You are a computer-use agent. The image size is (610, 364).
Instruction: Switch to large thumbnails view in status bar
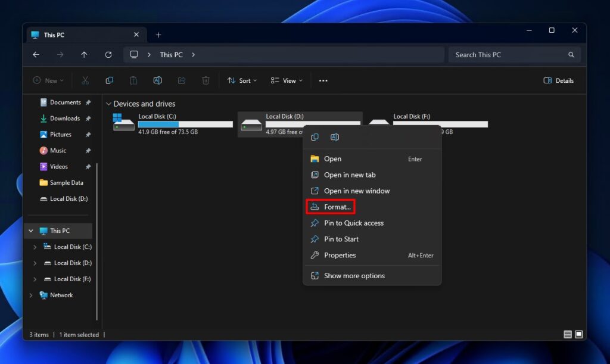577,334
